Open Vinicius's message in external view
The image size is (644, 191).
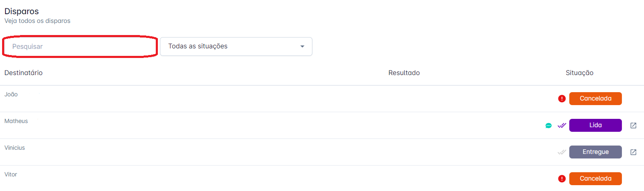pos(633,152)
